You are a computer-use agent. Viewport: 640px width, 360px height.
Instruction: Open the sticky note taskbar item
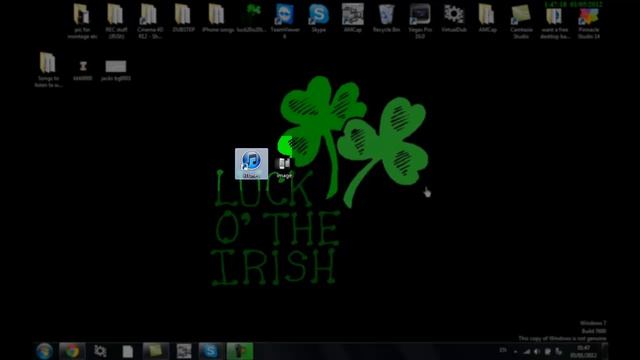156,351
